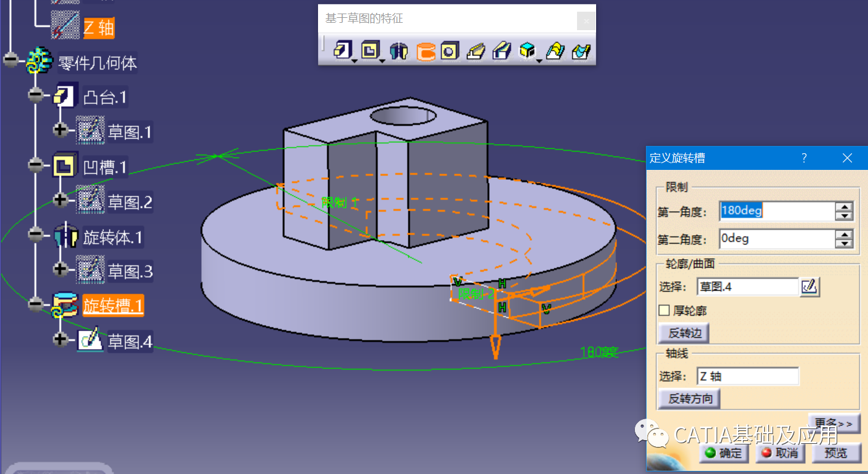Increase 第一角度 with the up arrow
The width and height of the screenshot is (868, 474).
click(x=845, y=207)
